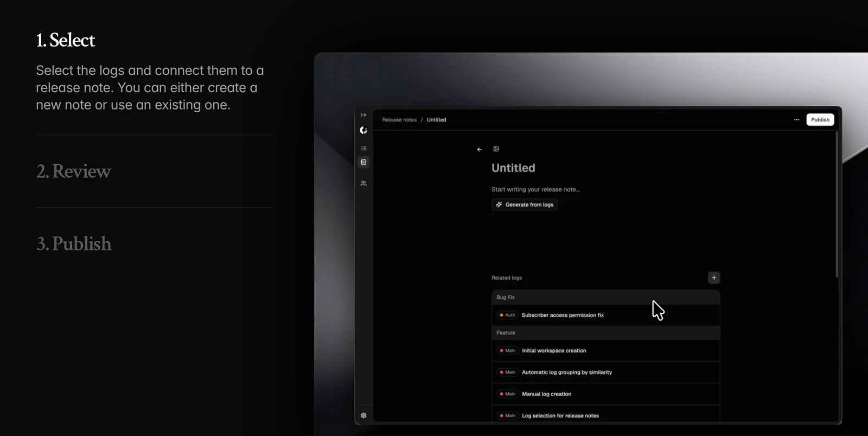Open the release notes icon in sidebar
This screenshot has width=868, height=436.
tap(363, 162)
